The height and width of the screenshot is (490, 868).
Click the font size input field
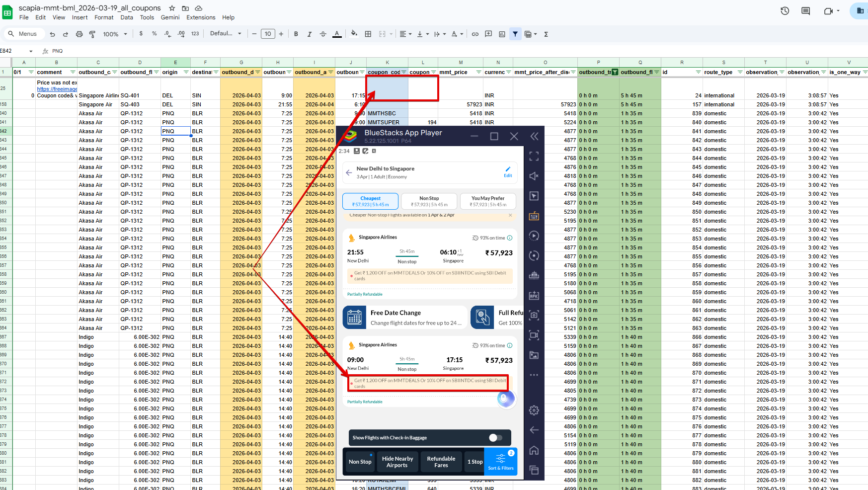[x=268, y=34]
